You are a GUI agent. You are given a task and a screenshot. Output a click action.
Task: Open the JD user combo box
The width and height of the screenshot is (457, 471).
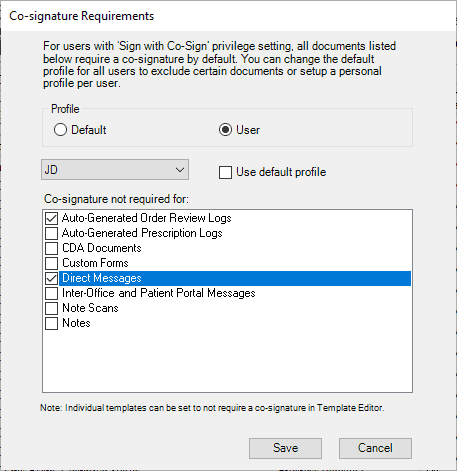pyautogui.click(x=115, y=170)
